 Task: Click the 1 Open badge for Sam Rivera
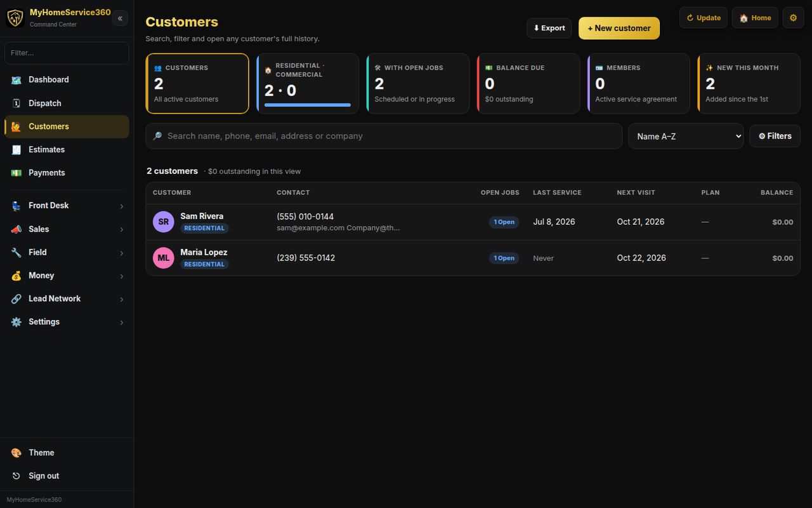pyautogui.click(x=504, y=222)
